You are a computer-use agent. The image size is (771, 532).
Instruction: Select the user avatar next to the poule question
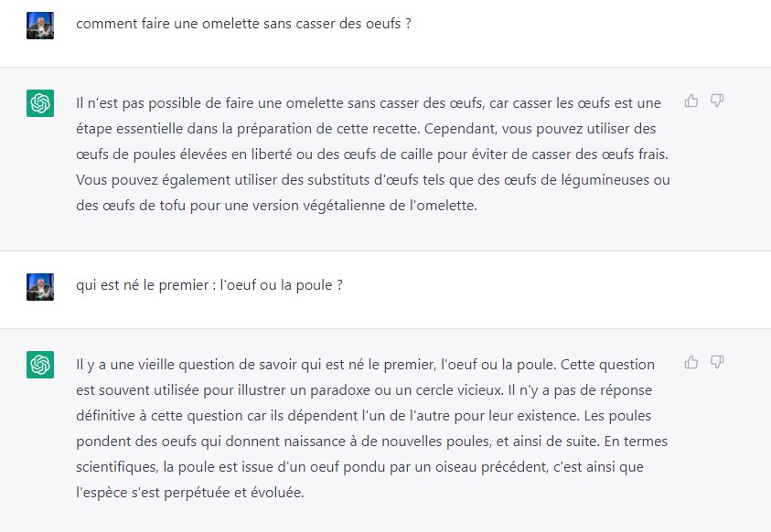point(40,287)
